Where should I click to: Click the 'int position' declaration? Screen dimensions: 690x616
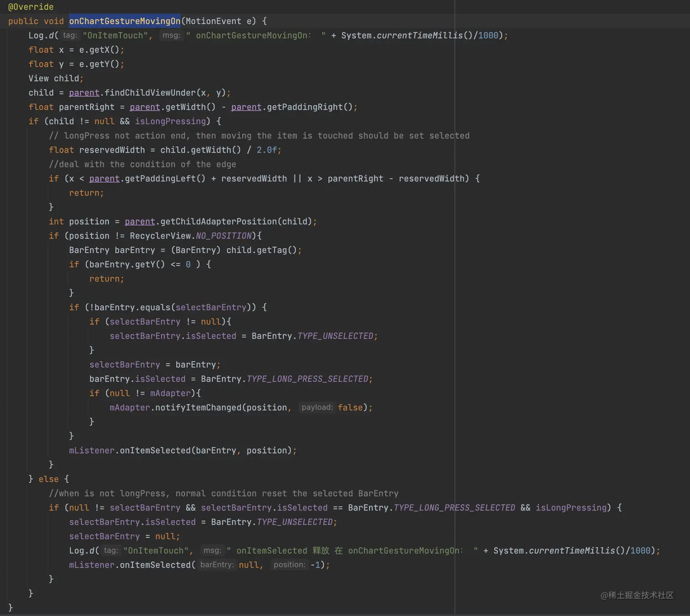click(x=79, y=221)
